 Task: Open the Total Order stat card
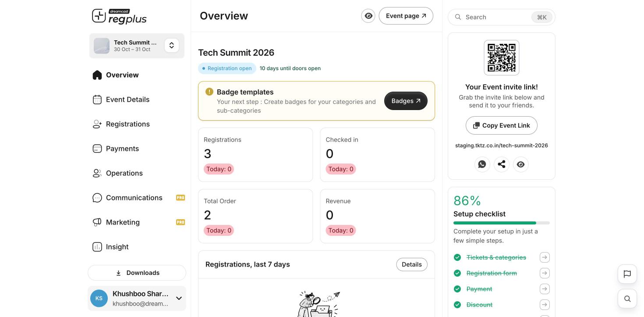255,216
